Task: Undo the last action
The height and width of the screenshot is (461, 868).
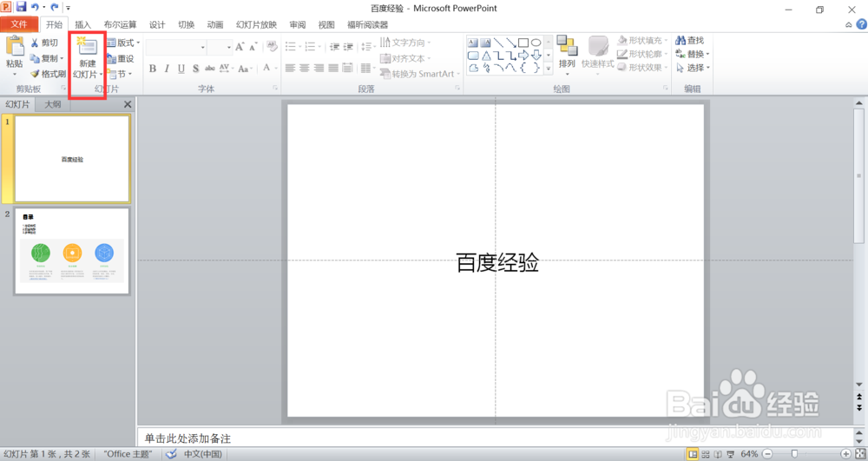Action: tap(35, 7)
